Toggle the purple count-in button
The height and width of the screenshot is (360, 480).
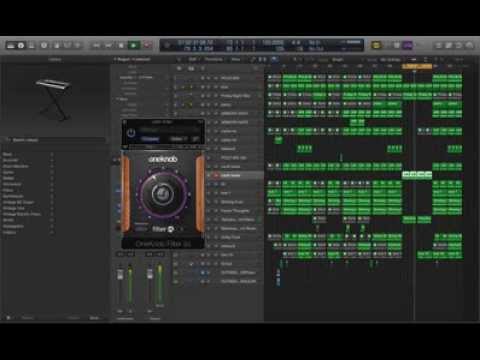[x=408, y=45]
